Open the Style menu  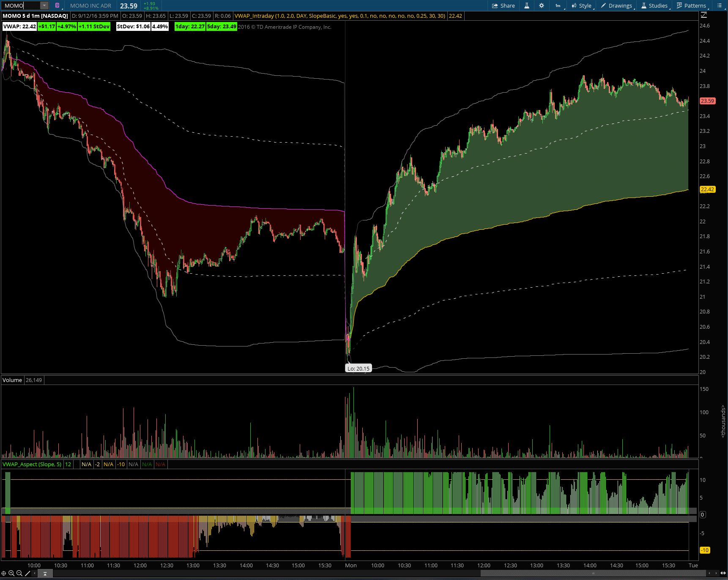582,5
